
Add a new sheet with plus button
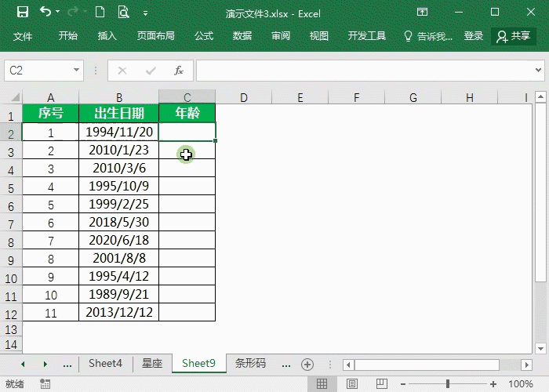[307, 365]
